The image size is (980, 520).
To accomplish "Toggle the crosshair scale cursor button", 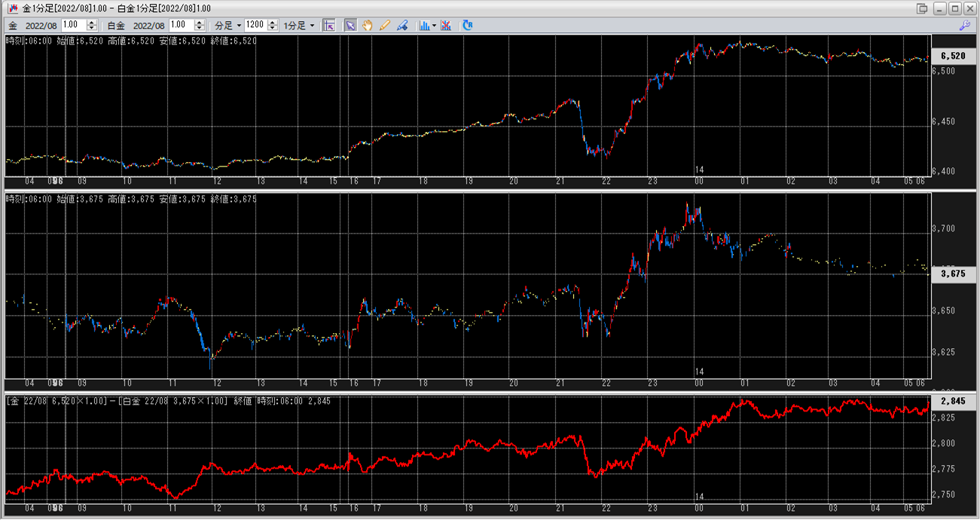I will [329, 25].
